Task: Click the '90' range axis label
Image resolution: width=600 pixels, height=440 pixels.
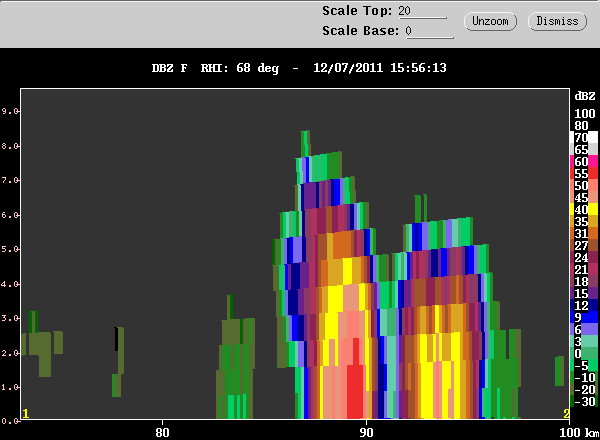Action: pos(366,433)
